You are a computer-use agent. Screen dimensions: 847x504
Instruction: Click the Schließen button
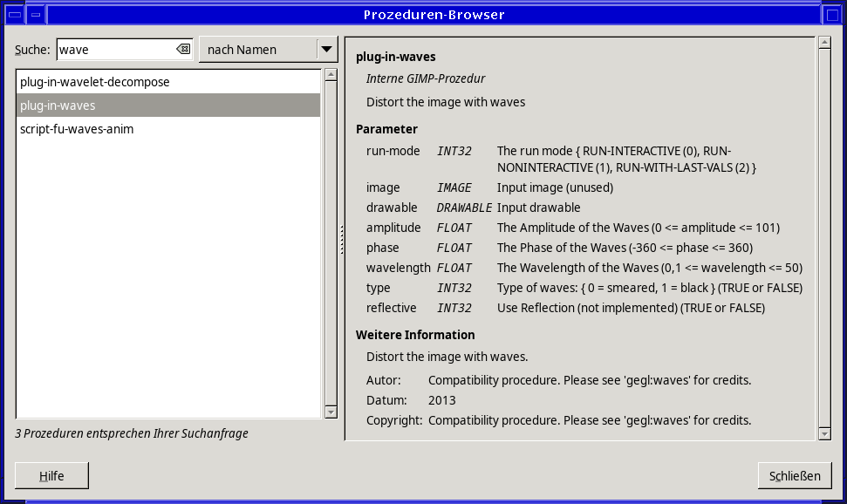click(x=795, y=476)
